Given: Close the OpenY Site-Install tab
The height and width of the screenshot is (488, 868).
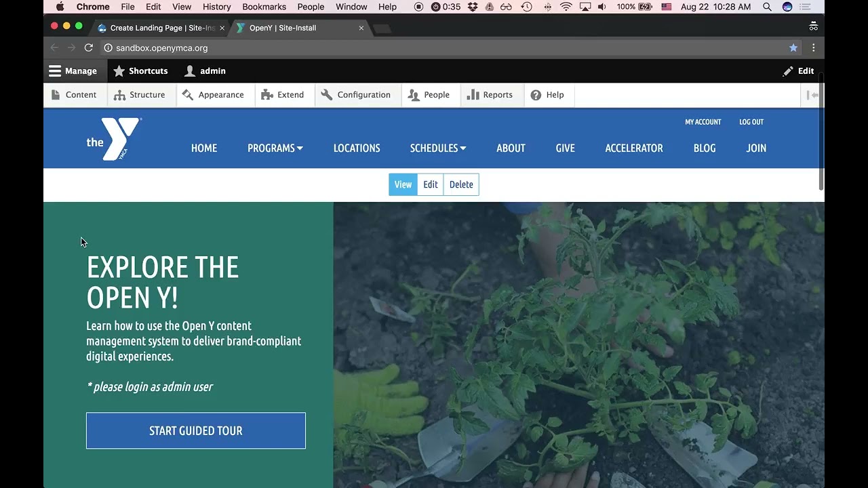Looking at the screenshot, I should tap(361, 28).
